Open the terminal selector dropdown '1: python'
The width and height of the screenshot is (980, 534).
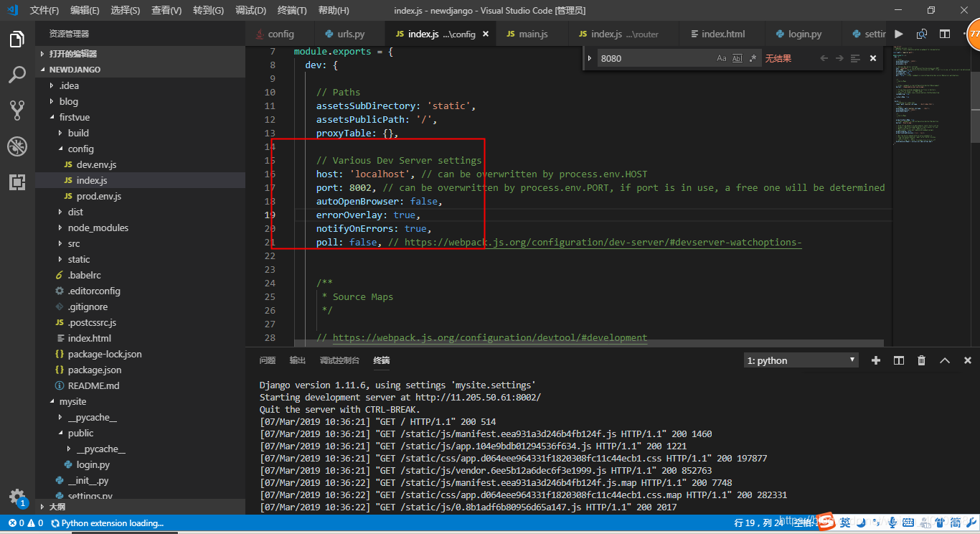click(801, 360)
